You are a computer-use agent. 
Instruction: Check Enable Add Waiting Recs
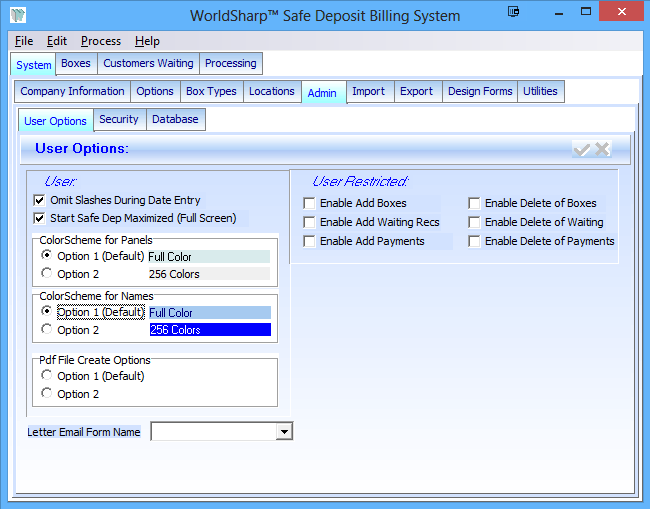[309, 222]
